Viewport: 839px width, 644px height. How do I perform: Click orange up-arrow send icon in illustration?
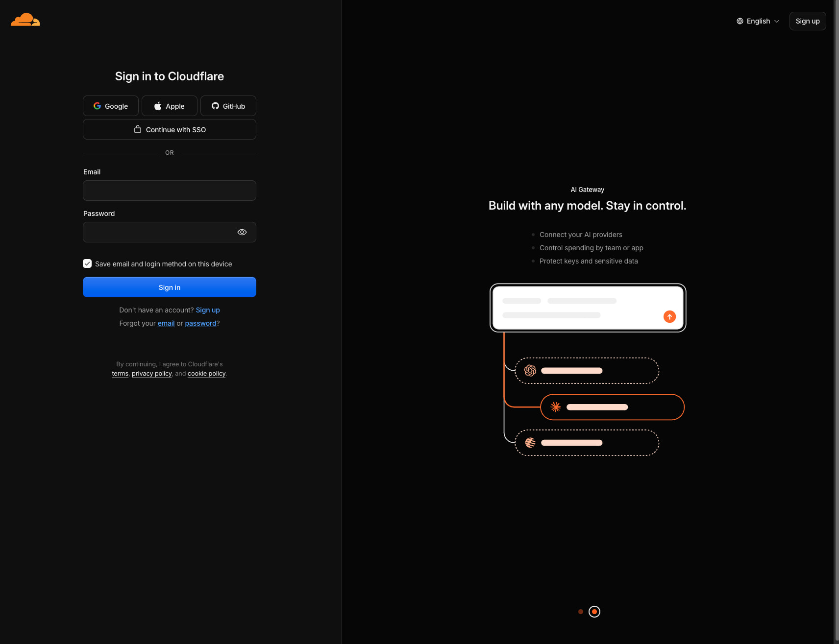click(x=669, y=317)
